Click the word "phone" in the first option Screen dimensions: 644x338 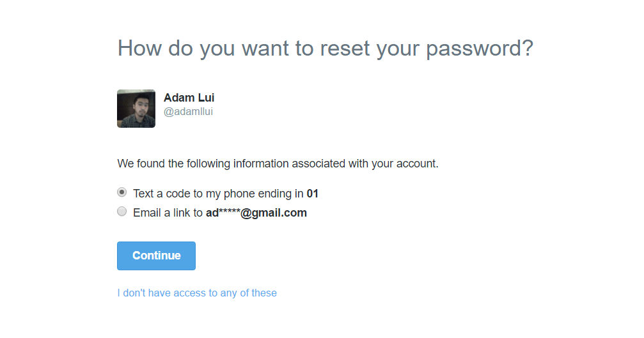(243, 194)
